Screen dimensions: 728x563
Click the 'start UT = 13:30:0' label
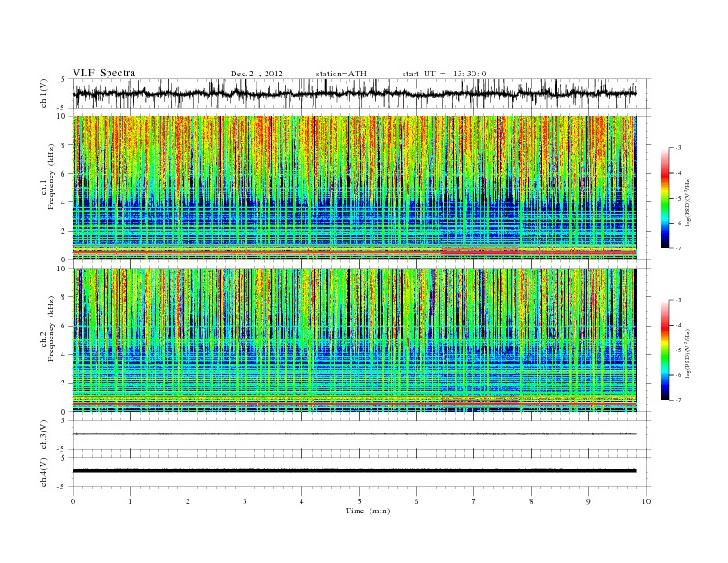click(444, 74)
